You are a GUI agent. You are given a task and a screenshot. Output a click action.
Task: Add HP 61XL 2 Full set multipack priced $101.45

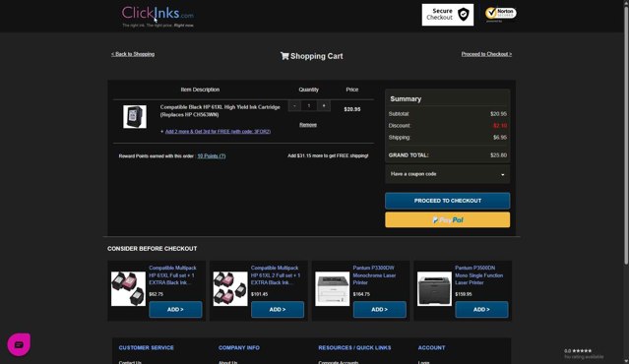pyautogui.click(x=278, y=310)
